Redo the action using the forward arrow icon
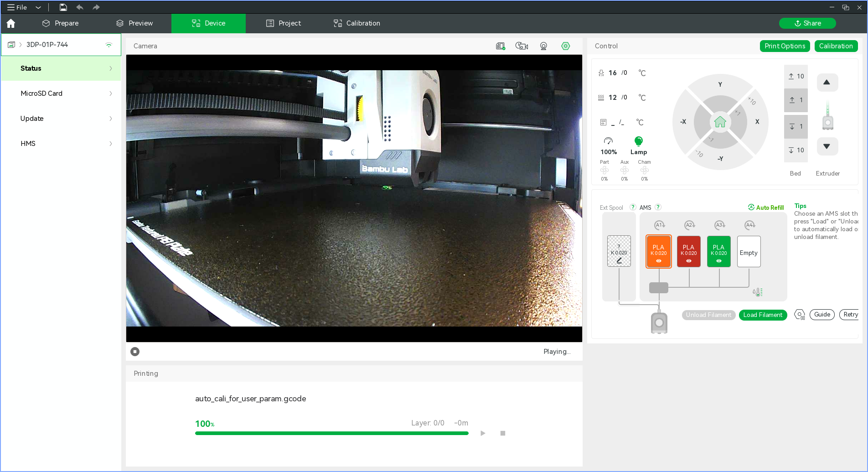This screenshot has height=472, width=868. (96, 7)
